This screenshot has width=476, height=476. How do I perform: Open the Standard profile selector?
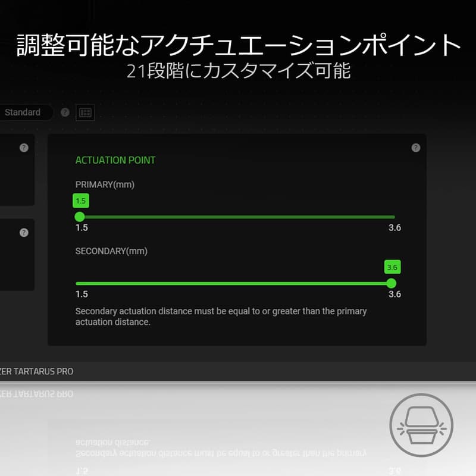[x=25, y=112]
